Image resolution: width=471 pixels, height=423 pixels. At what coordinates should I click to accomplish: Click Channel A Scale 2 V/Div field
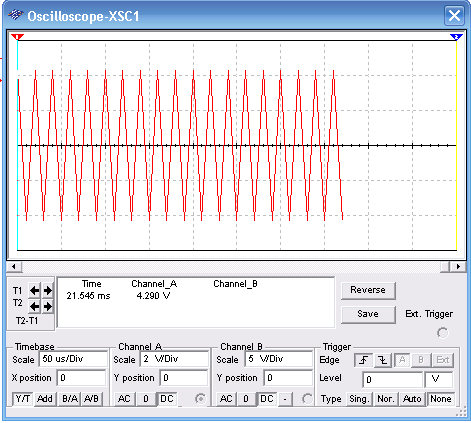point(175,359)
